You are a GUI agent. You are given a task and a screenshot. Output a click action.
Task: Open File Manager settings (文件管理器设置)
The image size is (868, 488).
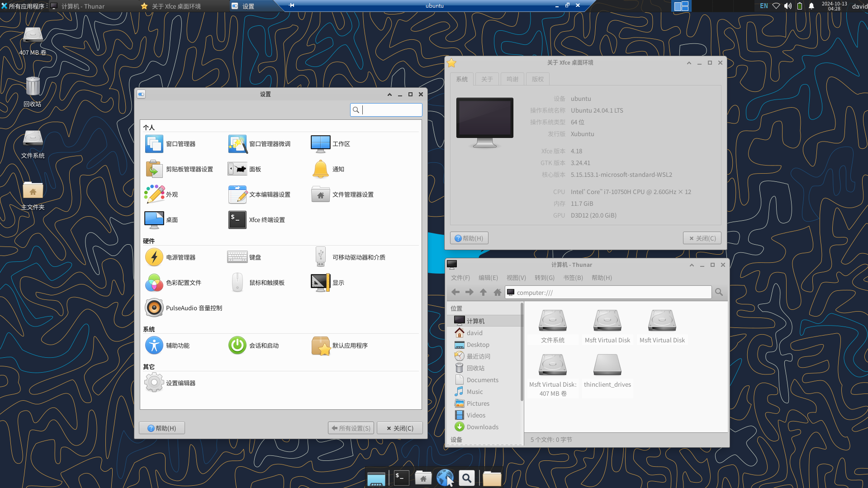click(x=343, y=194)
